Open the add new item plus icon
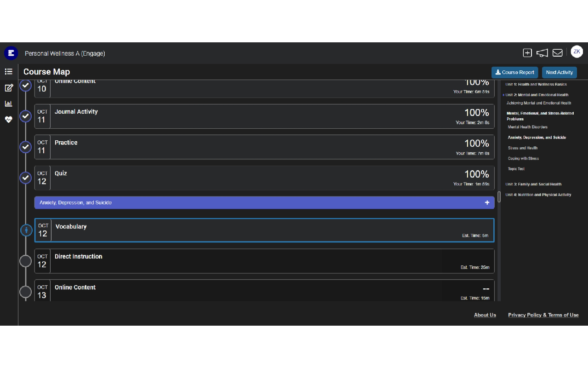 tap(527, 52)
